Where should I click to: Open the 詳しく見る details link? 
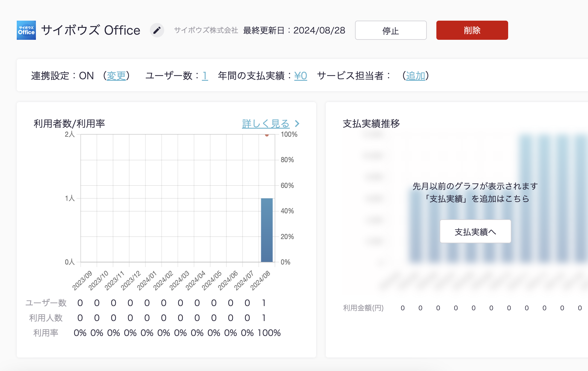pos(266,124)
